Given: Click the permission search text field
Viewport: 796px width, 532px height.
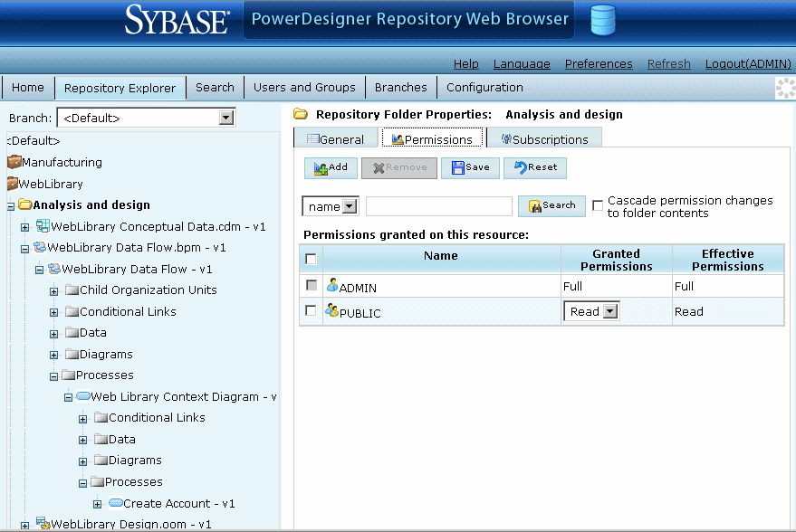Looking at the screenshot, I should [439, 206].
